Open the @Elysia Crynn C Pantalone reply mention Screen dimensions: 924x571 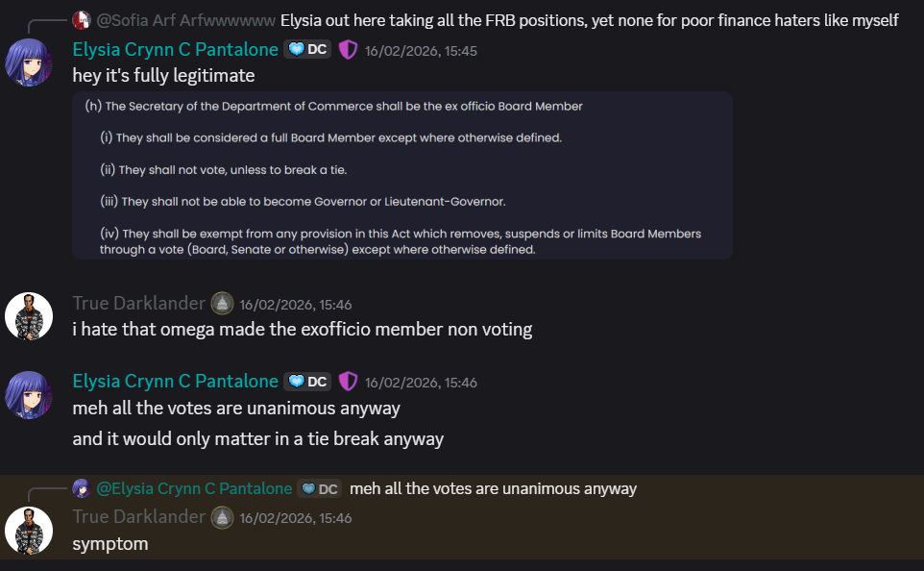(194, 488)
